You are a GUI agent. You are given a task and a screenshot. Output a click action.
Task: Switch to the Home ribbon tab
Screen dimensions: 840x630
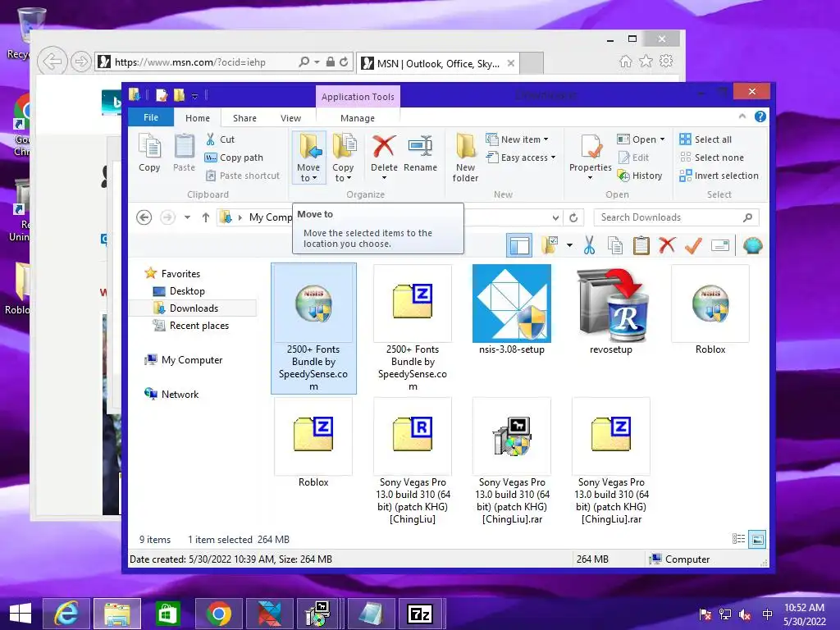(198, 118)
